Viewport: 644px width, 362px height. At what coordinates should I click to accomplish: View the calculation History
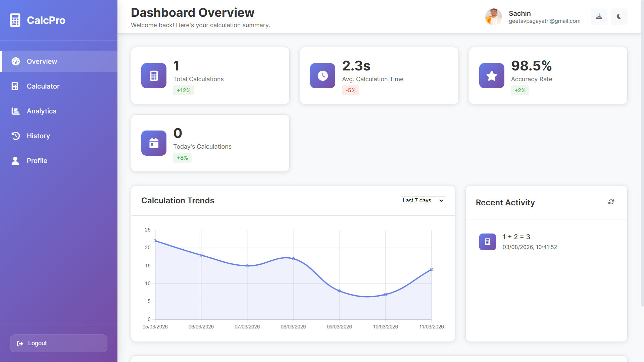click(38, 136)
